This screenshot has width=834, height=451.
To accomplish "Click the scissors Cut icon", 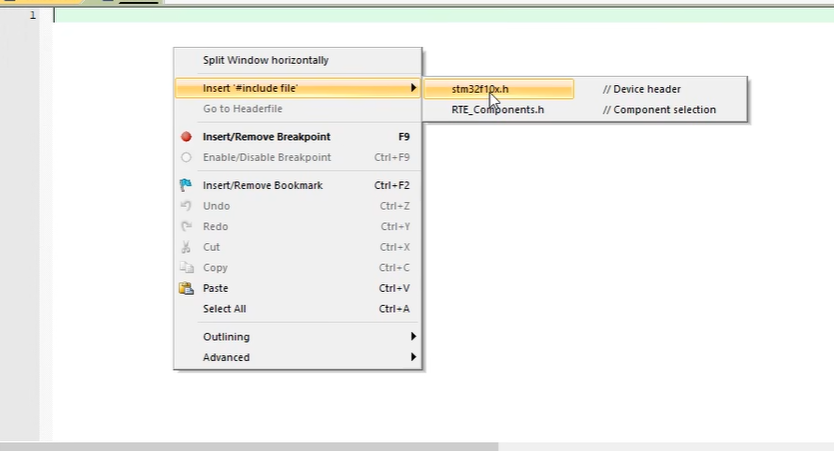I will pos(186,247).
